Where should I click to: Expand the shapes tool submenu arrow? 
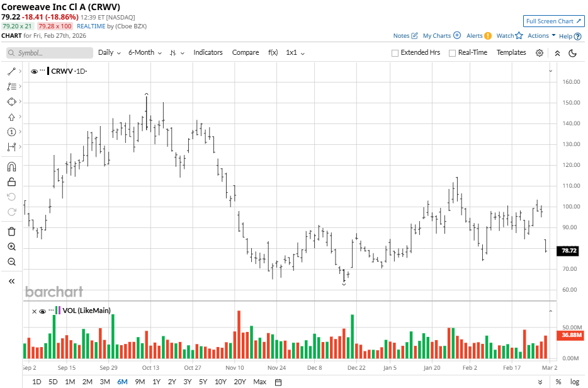pyautogui.click(x=20, y=101)
